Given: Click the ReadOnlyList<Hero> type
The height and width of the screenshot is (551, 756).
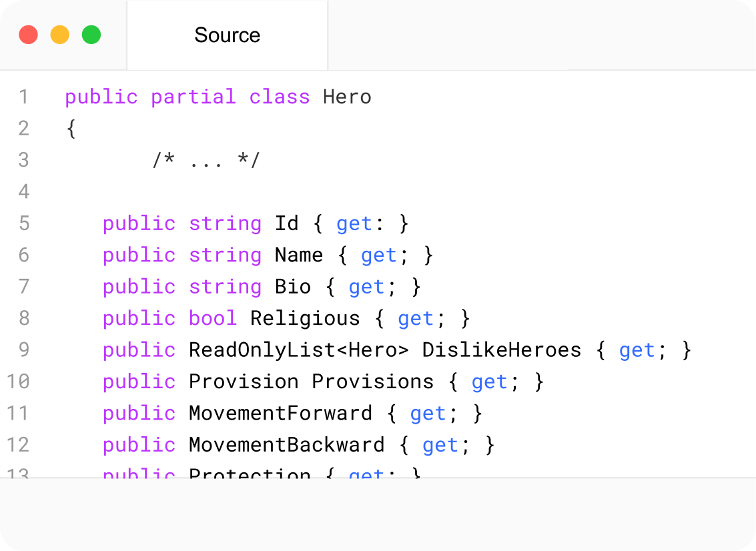Looking at the screenshot, I should click(298, 350).
